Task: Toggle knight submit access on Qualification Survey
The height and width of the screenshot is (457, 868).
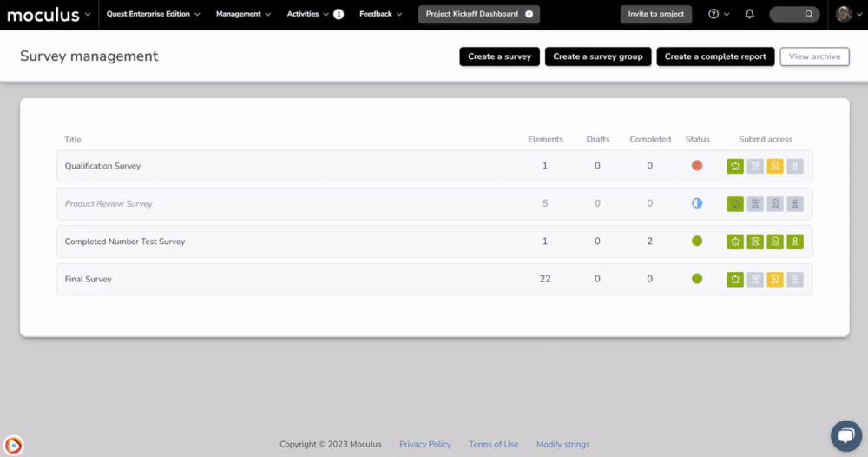Action: click(x=775, y=166)
